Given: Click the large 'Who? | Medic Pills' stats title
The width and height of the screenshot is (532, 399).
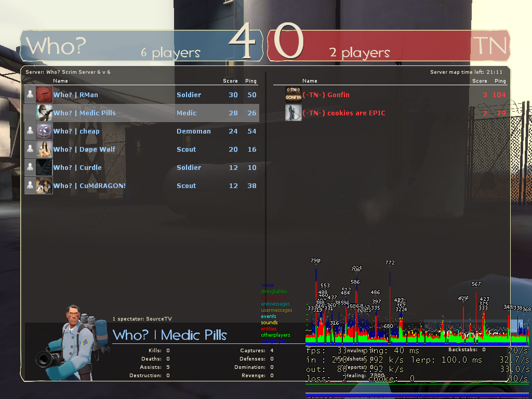Looking at the screenshot, I should click(x=170, y=335).
